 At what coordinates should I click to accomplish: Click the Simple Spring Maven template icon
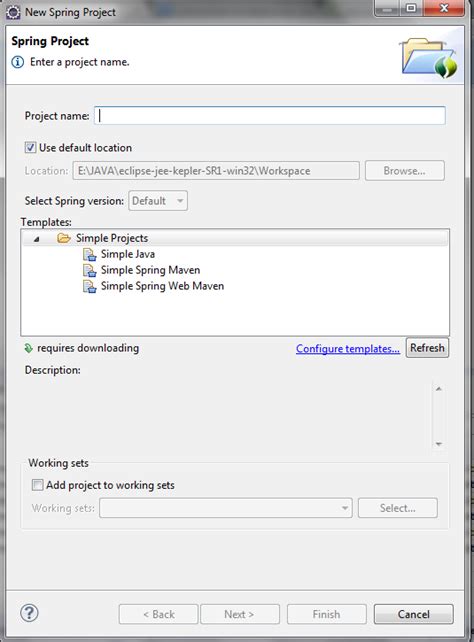[90, 270]
